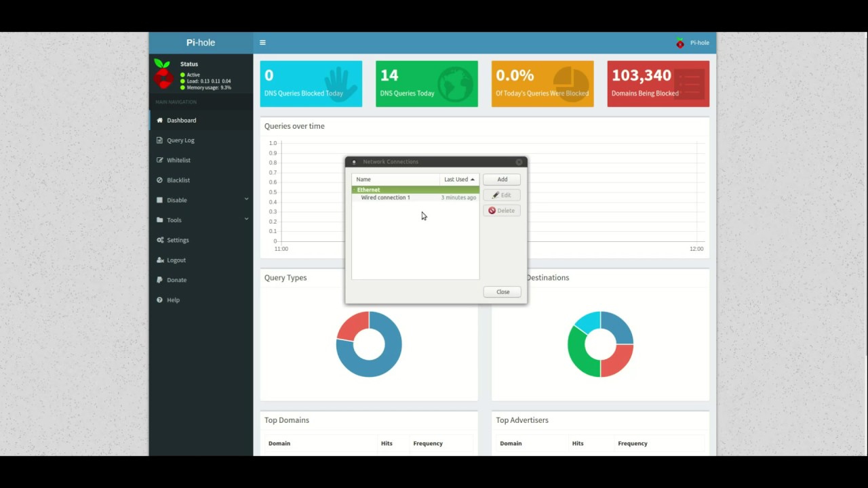Viewport: 868px width, 488px height.
Task: Sort by the Last Used column header
Action: [459, 180]
